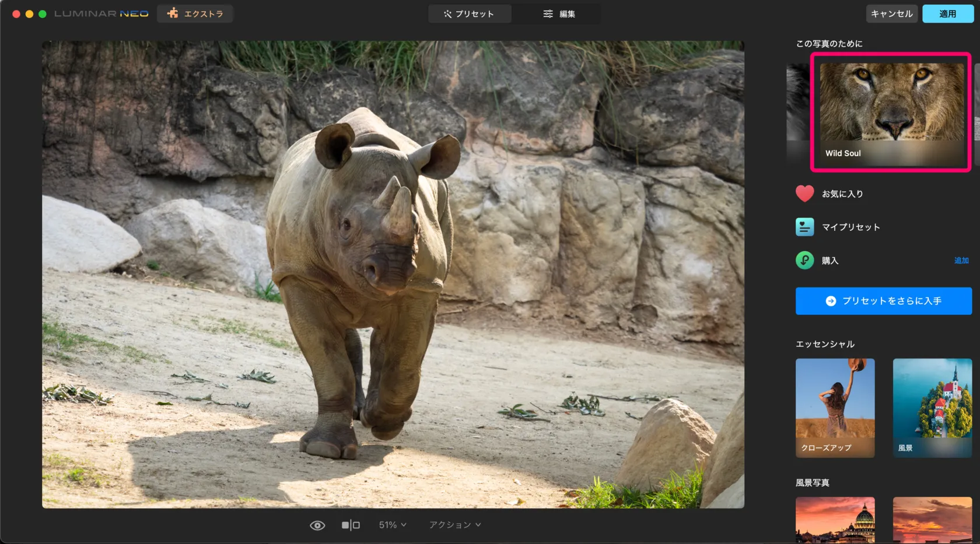
Task: Toggle the before/after compare icon
Action: (x=351, y=525)
